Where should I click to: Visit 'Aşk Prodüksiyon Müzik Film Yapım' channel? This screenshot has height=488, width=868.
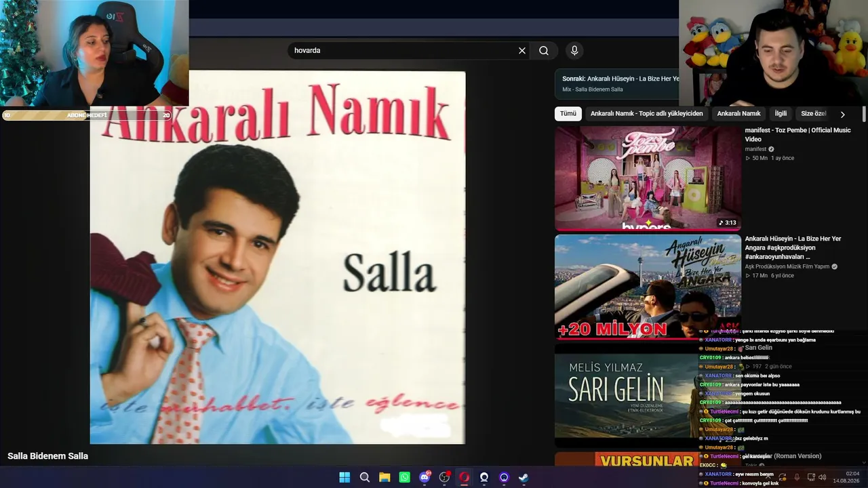[787, 266]
